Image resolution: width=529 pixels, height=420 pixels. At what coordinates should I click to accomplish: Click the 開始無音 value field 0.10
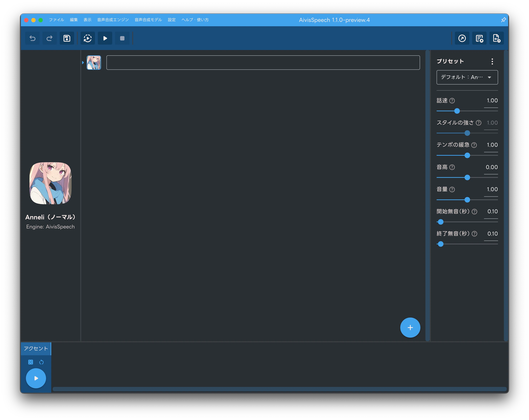click(491, 211)
